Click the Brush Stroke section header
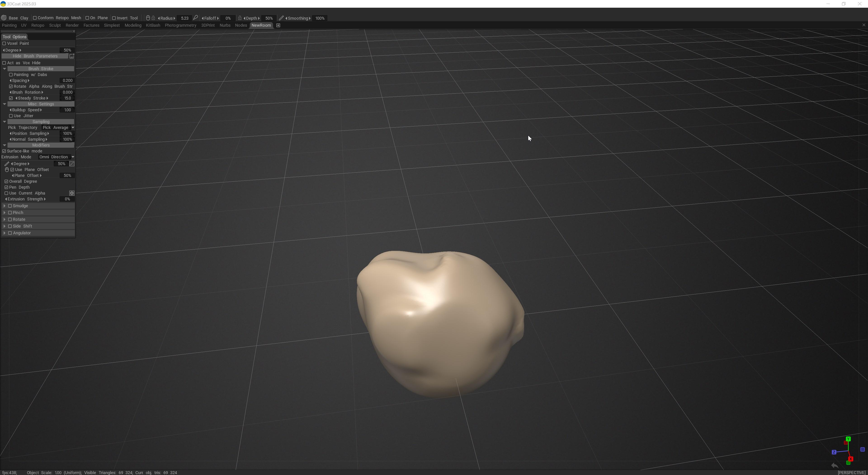 click(x=41, y=69)
